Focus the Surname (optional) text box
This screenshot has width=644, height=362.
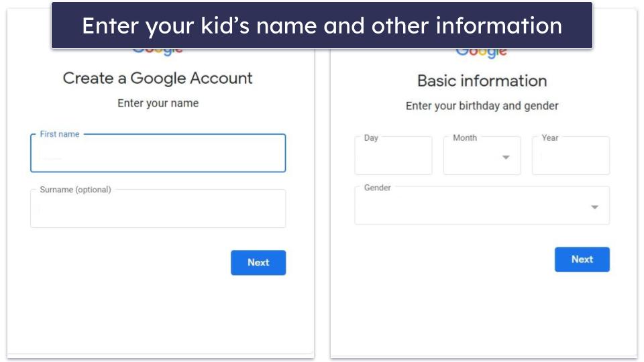158,209
